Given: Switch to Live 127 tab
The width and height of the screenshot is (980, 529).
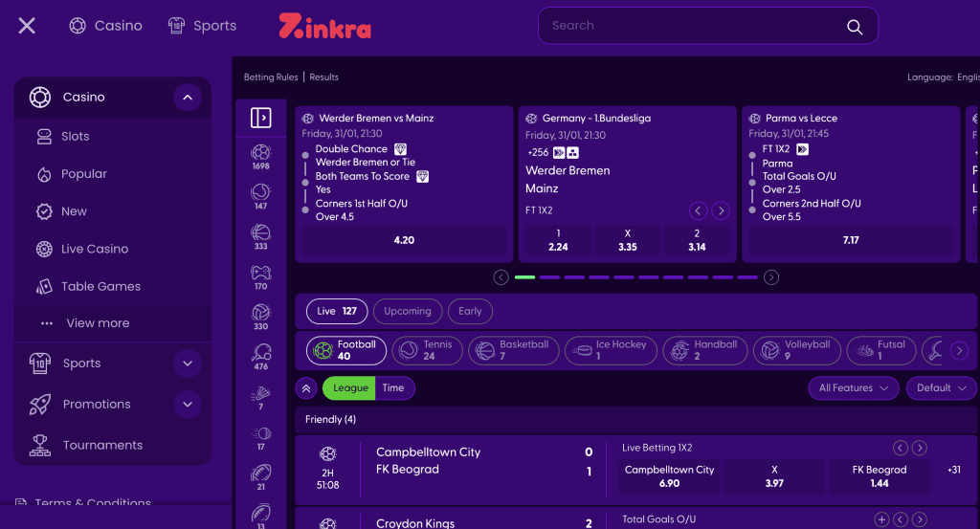Looking at the screenshot, I should tap(336, 311).
